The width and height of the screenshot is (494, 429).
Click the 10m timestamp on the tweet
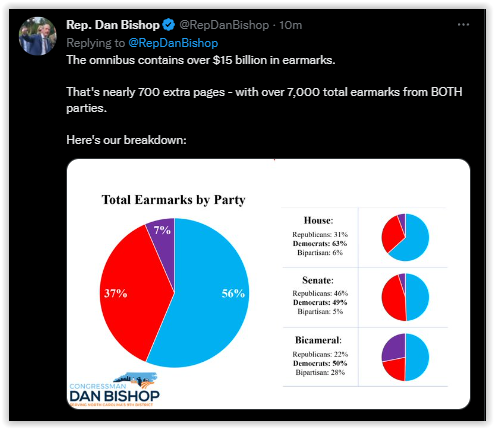(291, 25)
